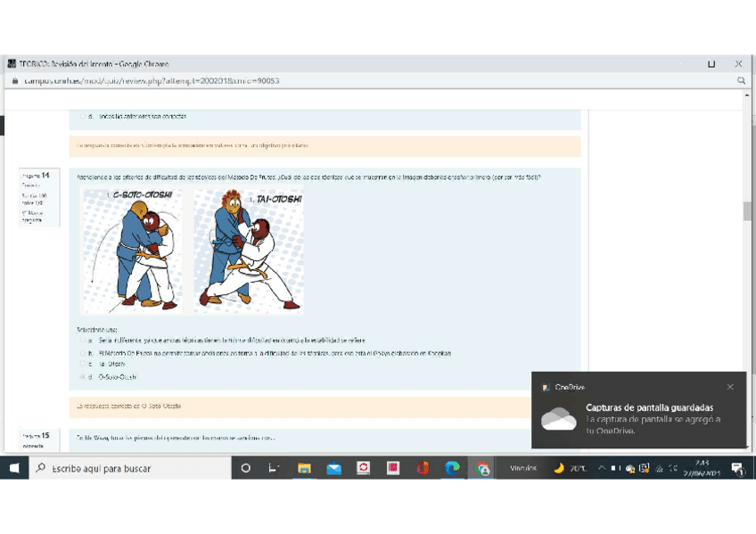Image resolution: width=756 pixels, height=534 pixels.
Task: Click the O-Soto-Otoshi judo illustration
Action: [132, 251]
